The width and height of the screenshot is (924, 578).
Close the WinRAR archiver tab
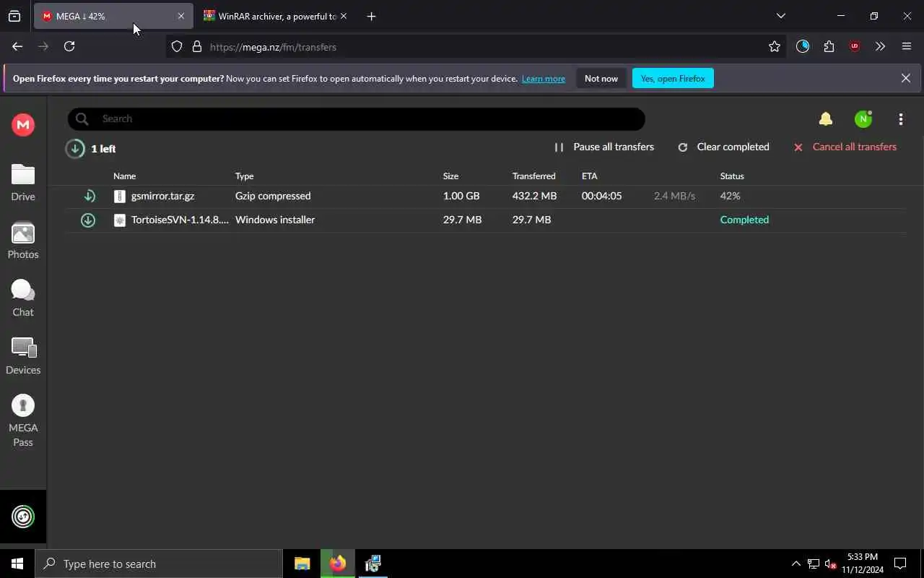click(x=343, y=16)
